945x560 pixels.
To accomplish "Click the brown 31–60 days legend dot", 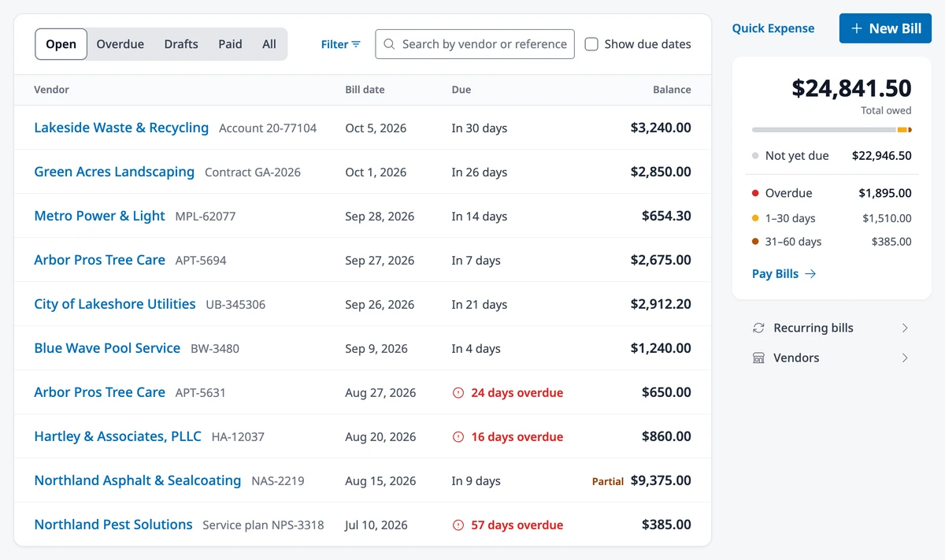I will 755,242.
